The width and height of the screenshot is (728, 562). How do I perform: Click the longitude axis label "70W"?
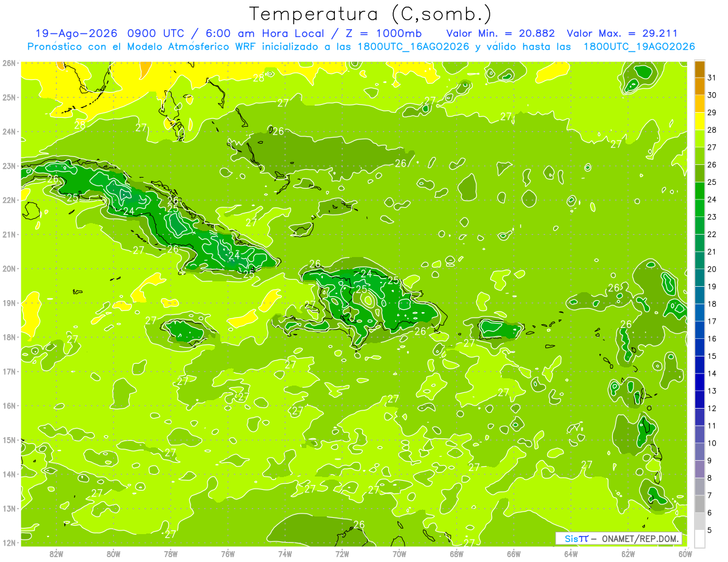399,554
